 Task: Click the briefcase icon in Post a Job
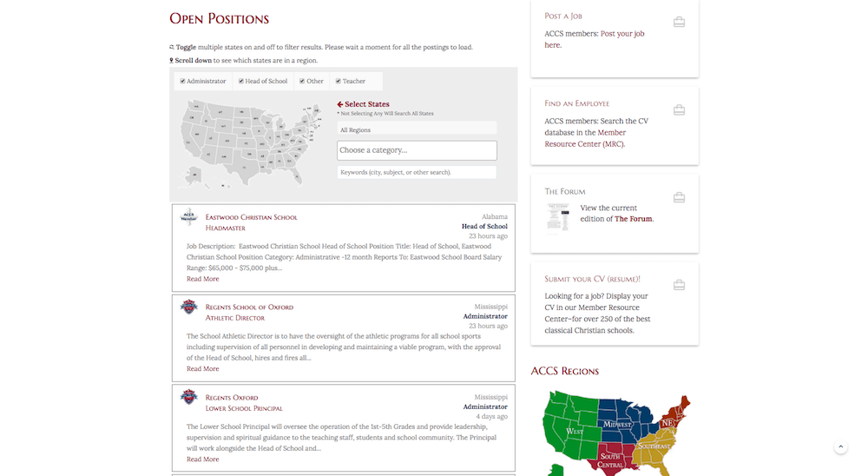click(x=679, y=23)
